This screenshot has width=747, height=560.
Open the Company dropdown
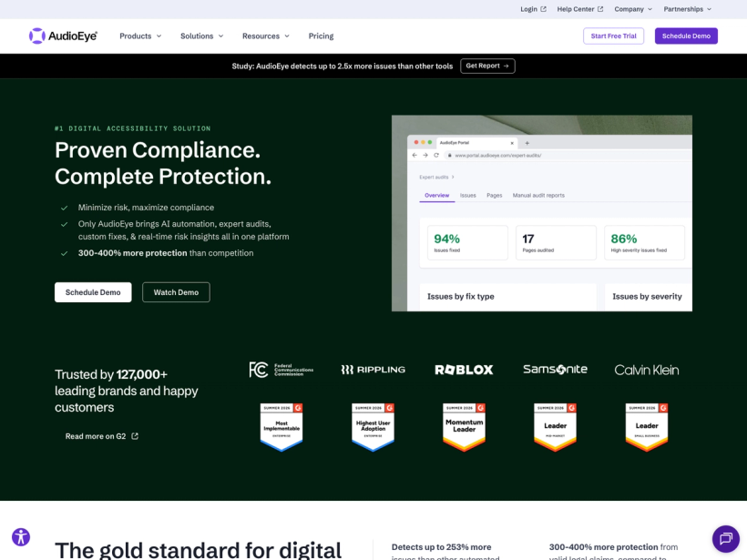tap(632, 9)
